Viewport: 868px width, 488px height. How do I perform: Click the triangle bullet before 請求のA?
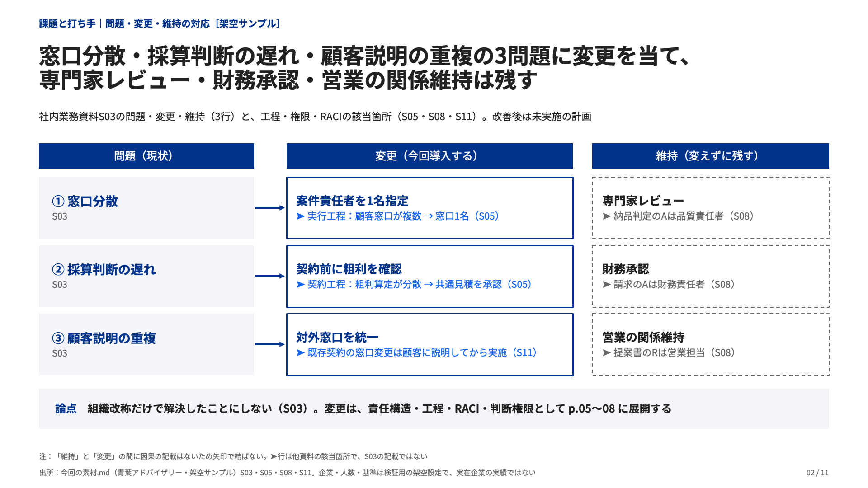pyautogui.click(x=607, y=285)
